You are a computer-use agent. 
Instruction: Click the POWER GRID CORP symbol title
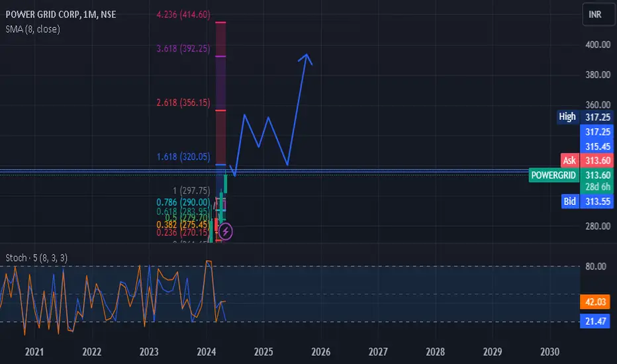tap(61, 15)
